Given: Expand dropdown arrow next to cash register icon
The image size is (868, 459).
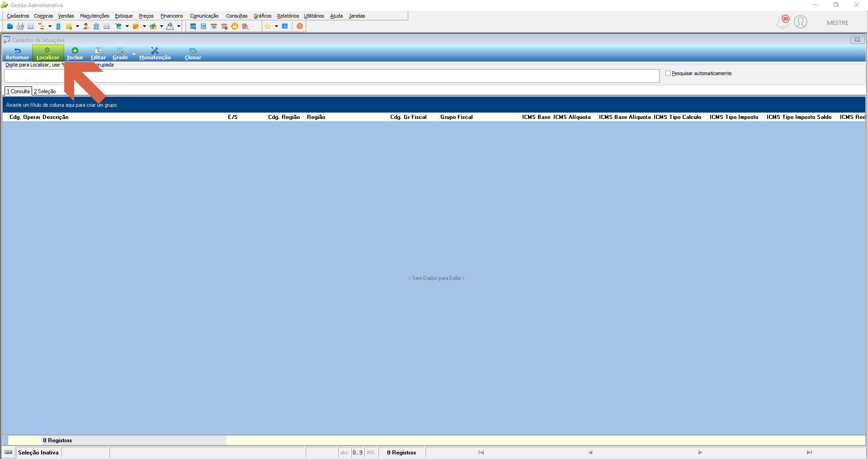Looking at the screenshot, I should pos(179,26).
